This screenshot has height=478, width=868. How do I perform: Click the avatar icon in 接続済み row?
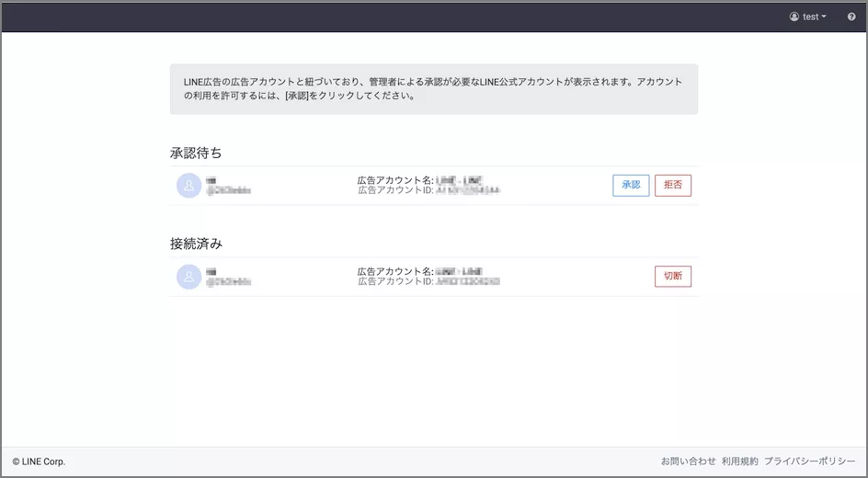tap(188, 277)
